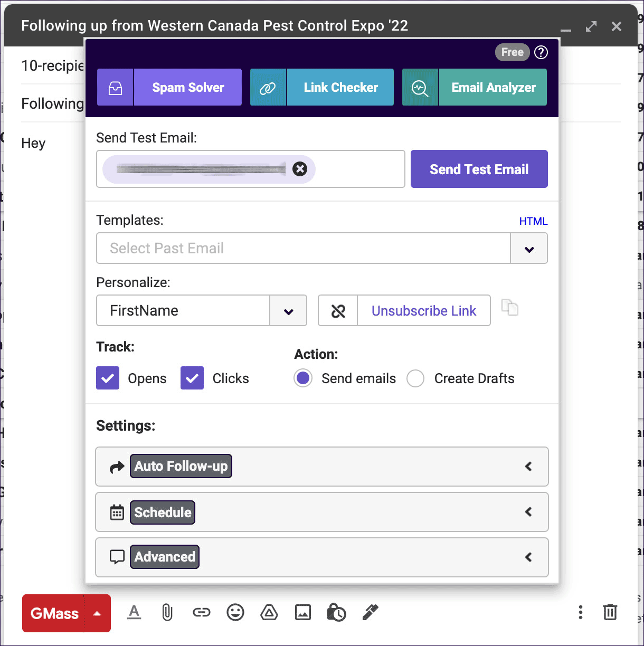Click the Advanced speech bubble icon
Viewport: 644px width, 646px height.
117,557
